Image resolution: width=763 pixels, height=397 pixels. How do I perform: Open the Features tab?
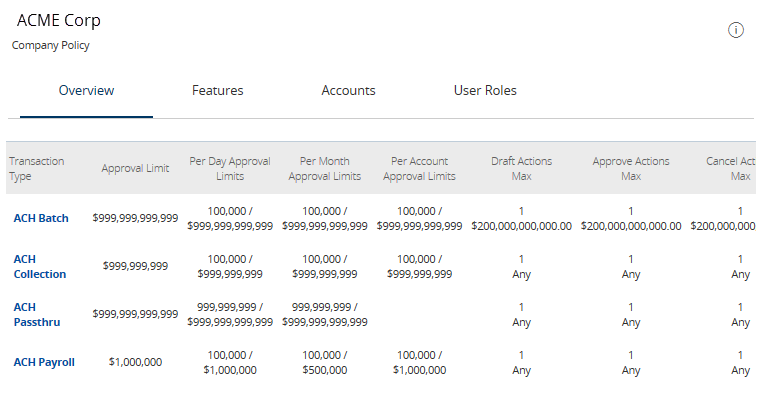[218, 90]
